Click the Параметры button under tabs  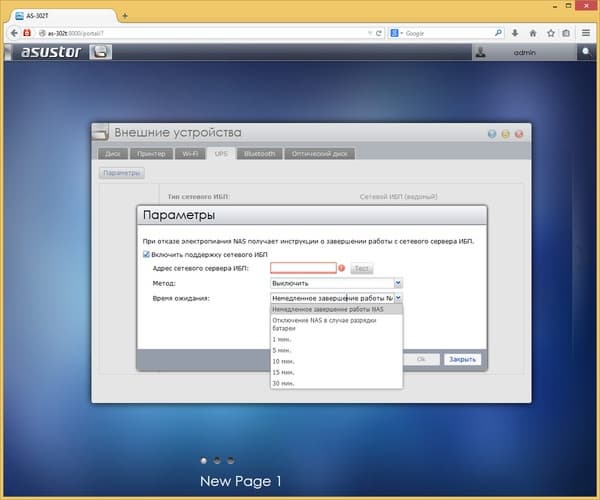point(122,173)
